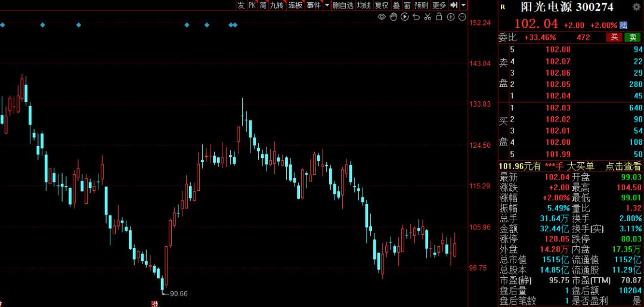Image resolution: width=644 pixels, height=307 pixels.
Task: Zoom in with the plus circle icon
Action: pos(451,17)
